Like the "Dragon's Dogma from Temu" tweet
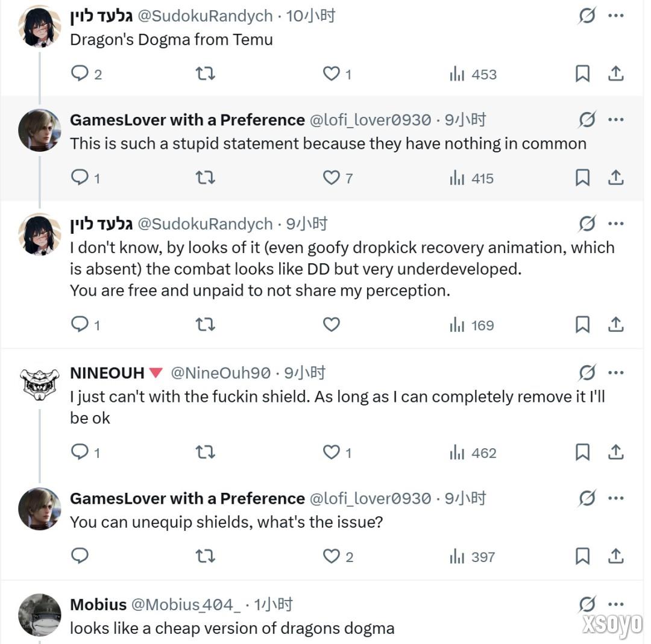Image resolution: width=651 pixels, height=644 pixels. coord(332,74)
